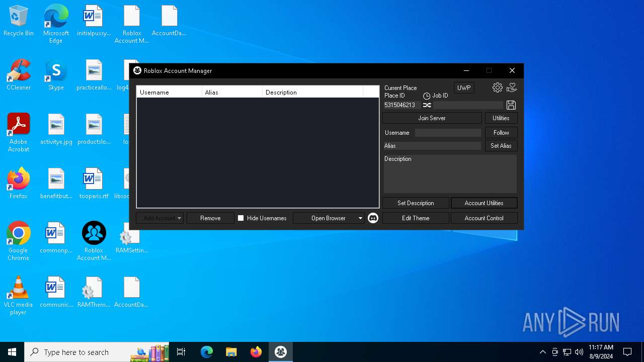Screen dimensions: 644x362
Task: Open the Utilities button
Action: point(501,118)
